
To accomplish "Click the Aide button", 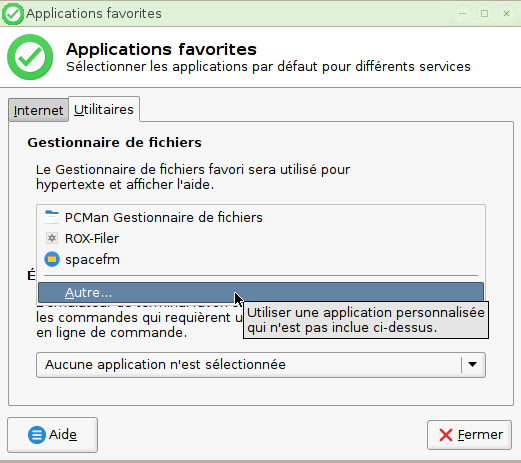I will click(52, 435).
